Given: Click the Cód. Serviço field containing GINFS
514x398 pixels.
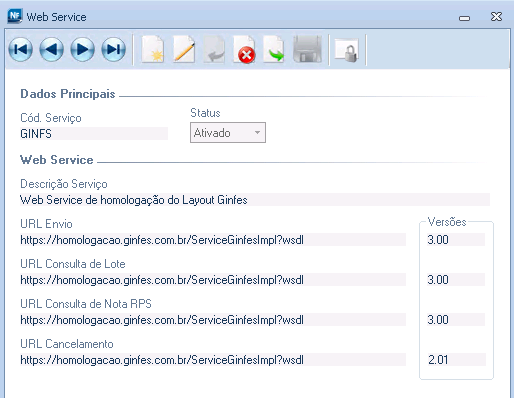Looking at the screenshot, I should (94, 133).
